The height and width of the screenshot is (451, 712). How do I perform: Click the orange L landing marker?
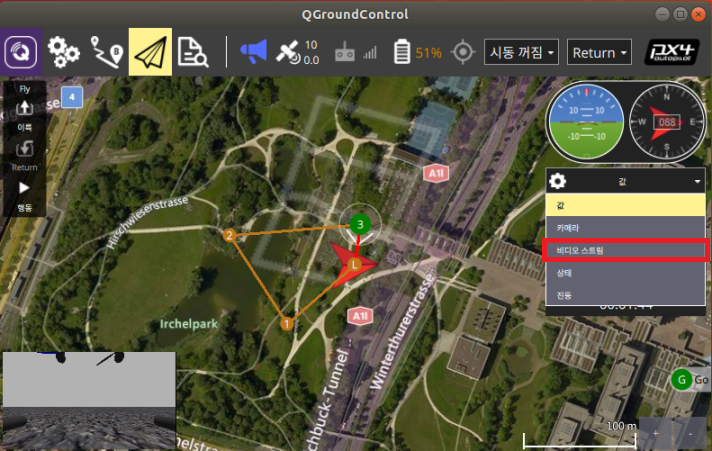[x=354, y=264]
